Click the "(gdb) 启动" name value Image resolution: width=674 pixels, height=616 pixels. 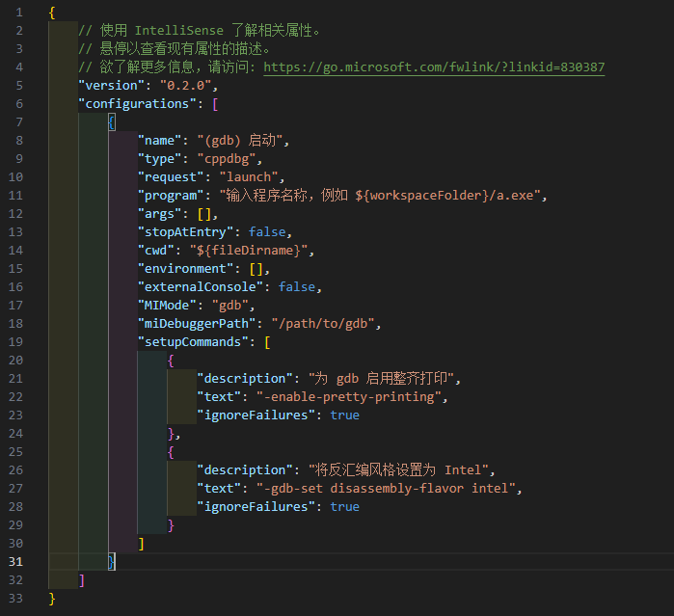(242, 141)
